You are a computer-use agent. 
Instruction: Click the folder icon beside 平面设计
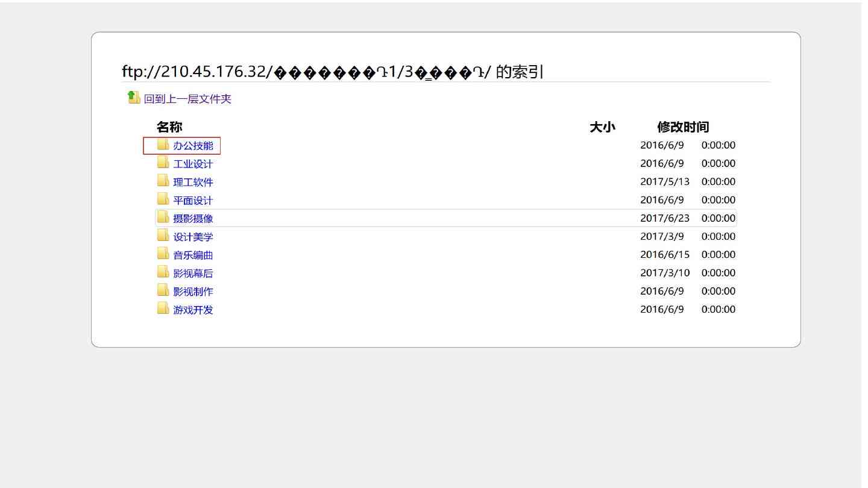pos(163,199)
